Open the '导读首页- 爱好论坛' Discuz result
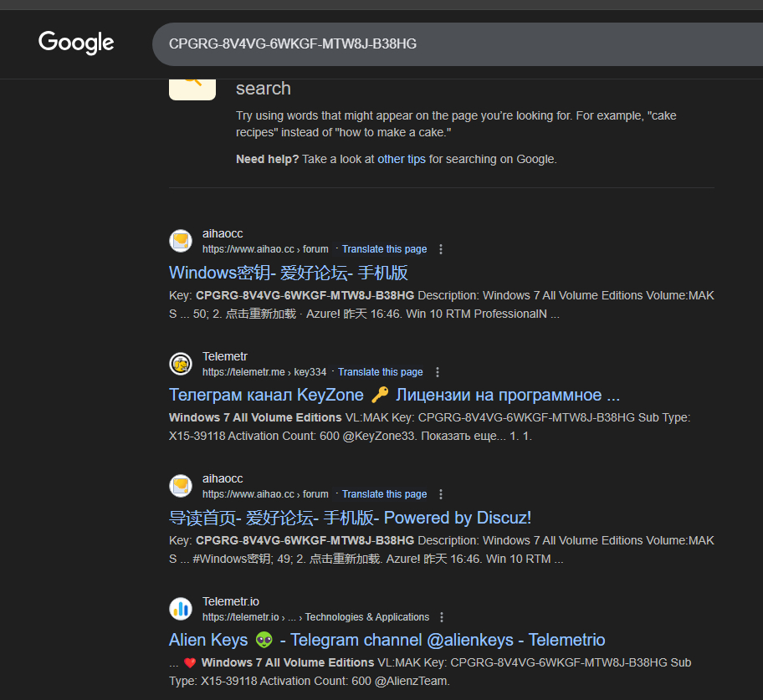This screenshot has width=763, height=700. point(350,518)
